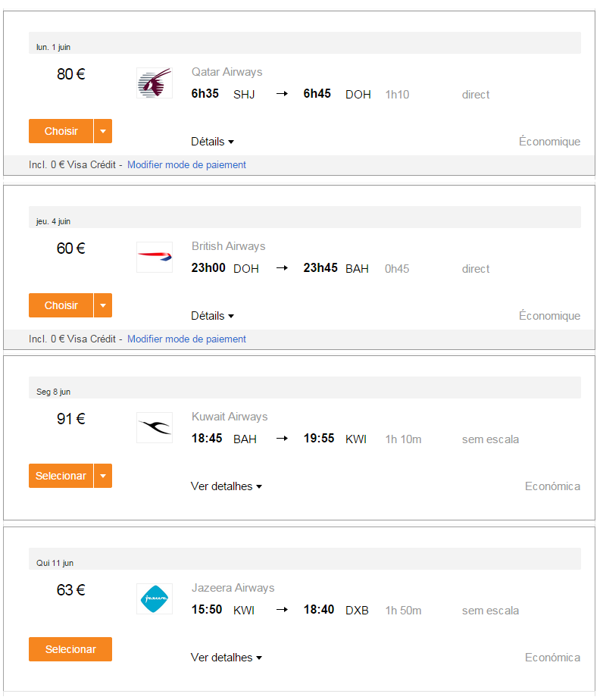
Task: Open dropdown arrow beside Selecionar for 91 € flight
Action: [103, 476]
